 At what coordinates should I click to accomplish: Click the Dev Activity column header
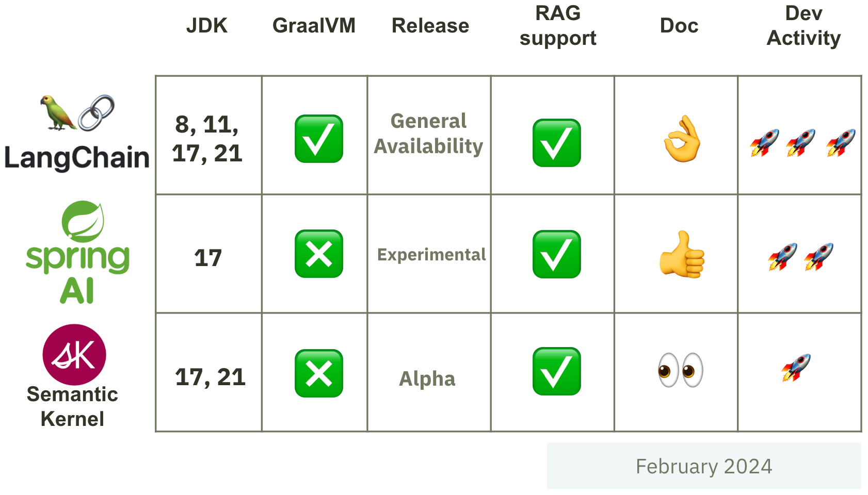pyautogui.click(x=803, y=26)
